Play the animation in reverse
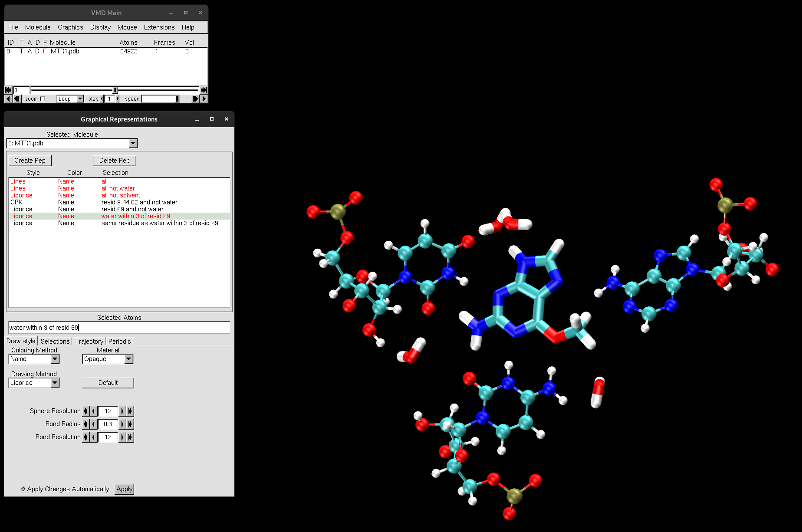The width and height of the screenshot is (802, 532). [8, 99]
